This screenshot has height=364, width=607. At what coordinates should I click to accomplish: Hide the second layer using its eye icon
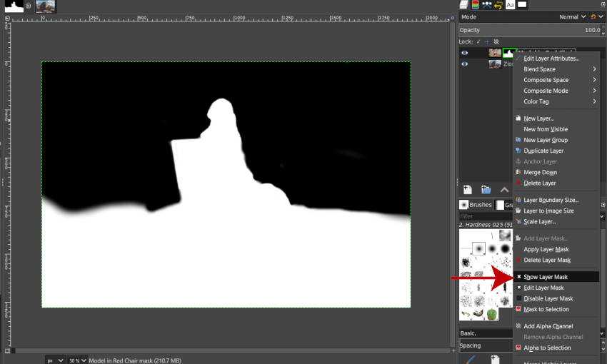(x=465, y=64)
